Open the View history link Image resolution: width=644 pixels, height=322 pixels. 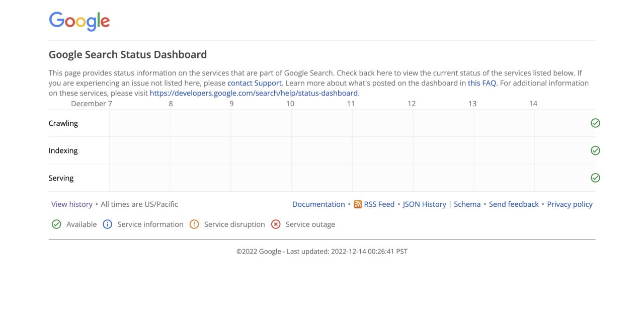tap(71, 204)
